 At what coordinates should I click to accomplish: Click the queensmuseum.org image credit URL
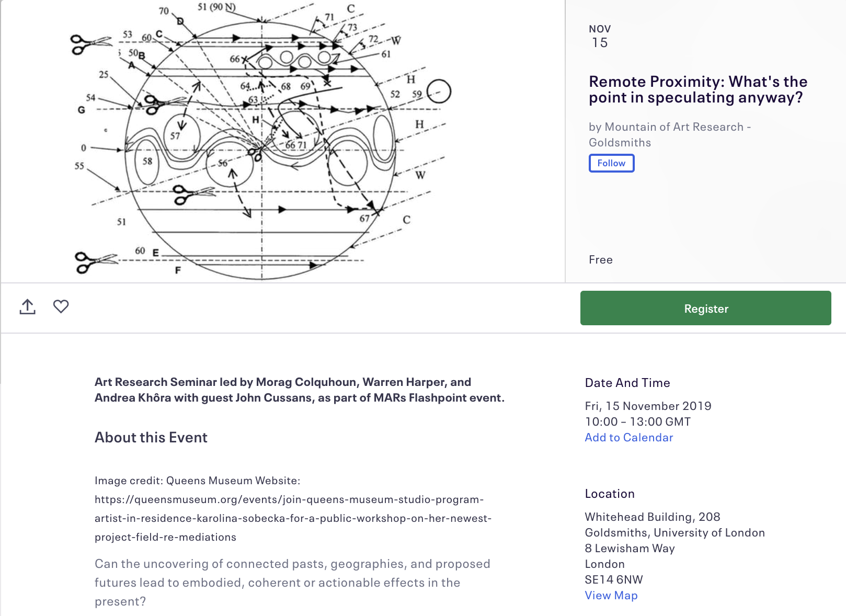tap(293, 518)
